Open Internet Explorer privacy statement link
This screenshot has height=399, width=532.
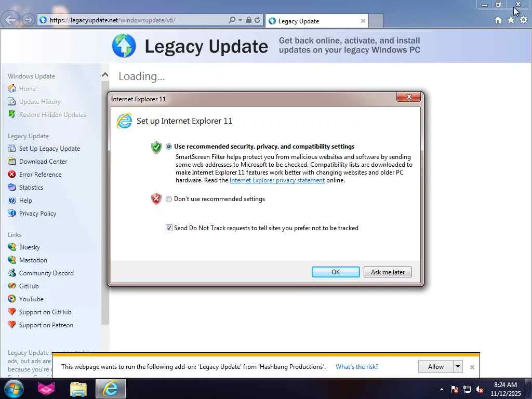(277, 180)
